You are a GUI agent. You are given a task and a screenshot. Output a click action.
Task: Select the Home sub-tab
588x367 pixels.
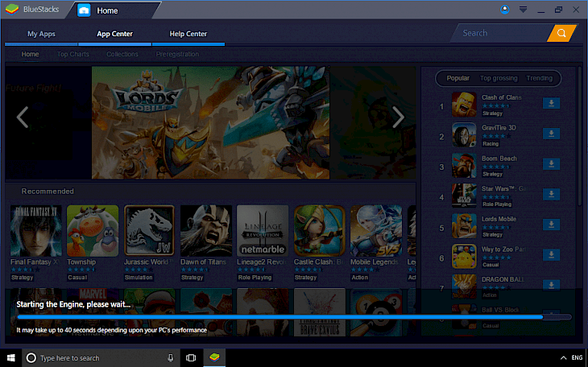click(30, 54)
